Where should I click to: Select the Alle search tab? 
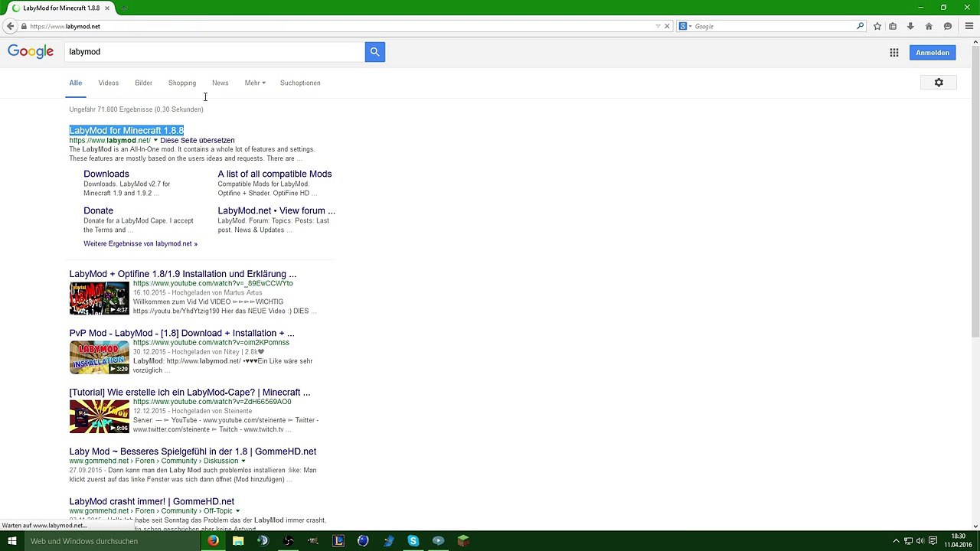click(x=75, y=83)
